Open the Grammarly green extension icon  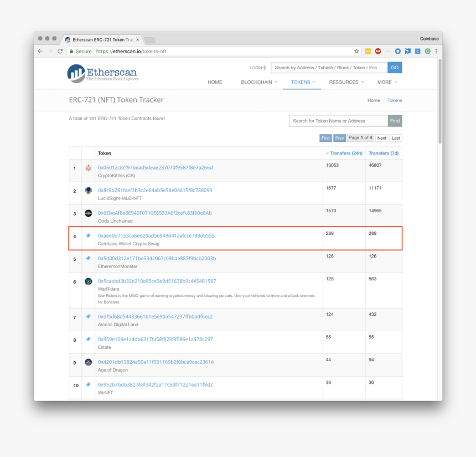click(x=427, y=52)
